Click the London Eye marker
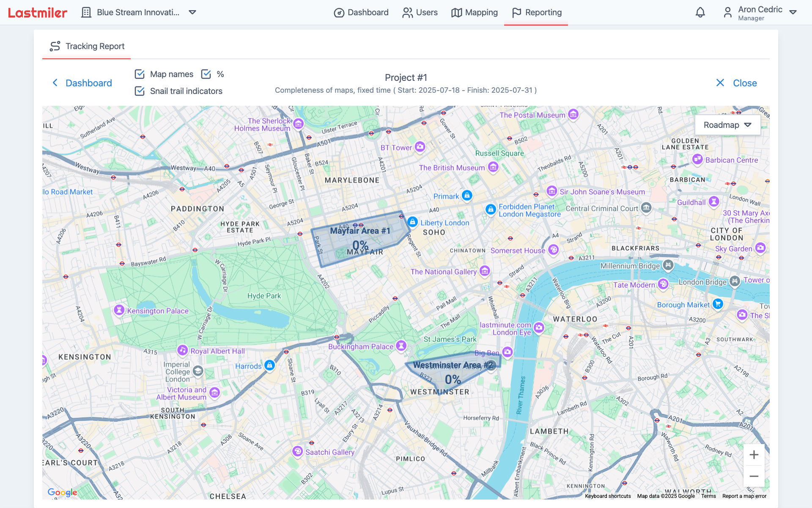 (539, 328)
